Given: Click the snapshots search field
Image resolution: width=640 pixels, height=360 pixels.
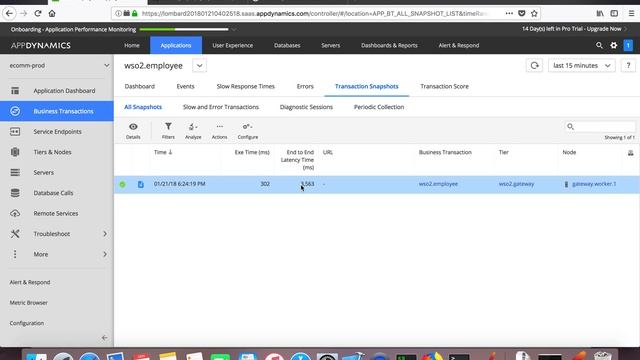Looking at the screenshot, I should pos(600,127).
